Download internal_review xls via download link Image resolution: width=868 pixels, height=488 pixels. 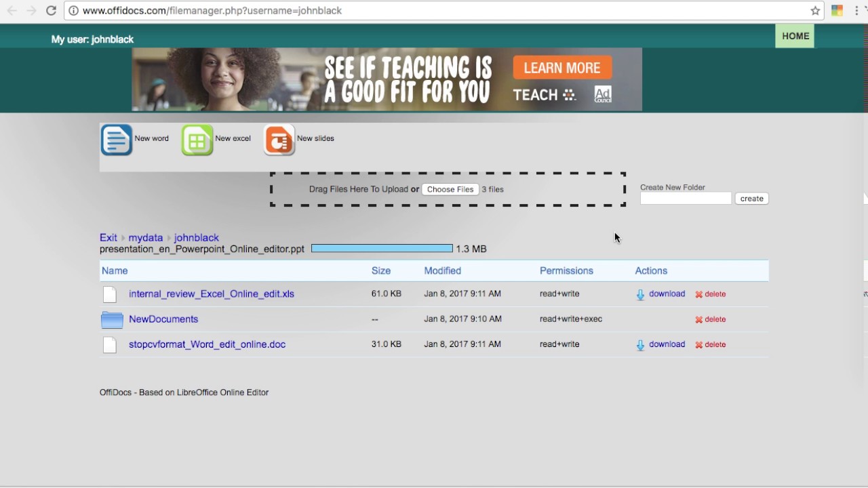pos(667,294)
